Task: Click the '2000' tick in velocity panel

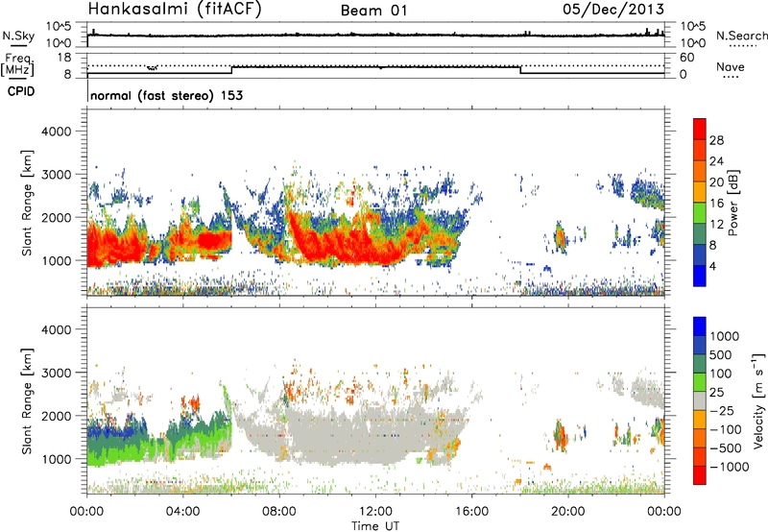Action: (x=56, y=416)
